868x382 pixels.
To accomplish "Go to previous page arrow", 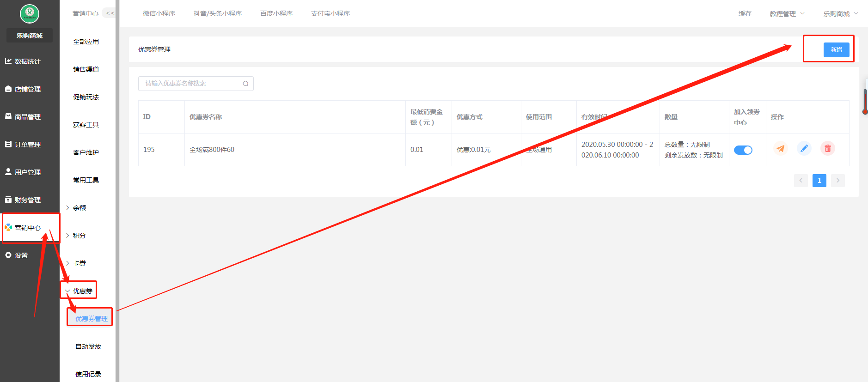I will click(x=801, y=181).
